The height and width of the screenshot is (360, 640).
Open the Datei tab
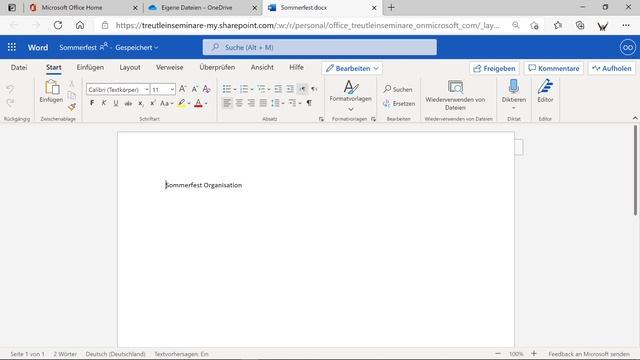[x=19, y=67]
